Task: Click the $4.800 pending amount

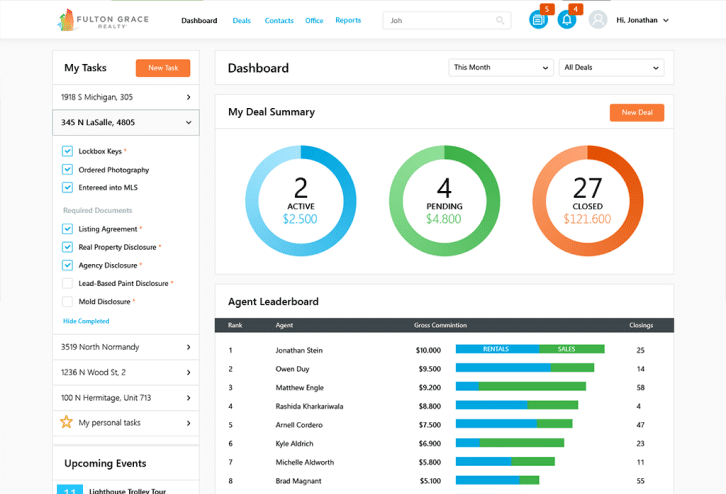Action: pyautogui.click(x=444, y=219)
